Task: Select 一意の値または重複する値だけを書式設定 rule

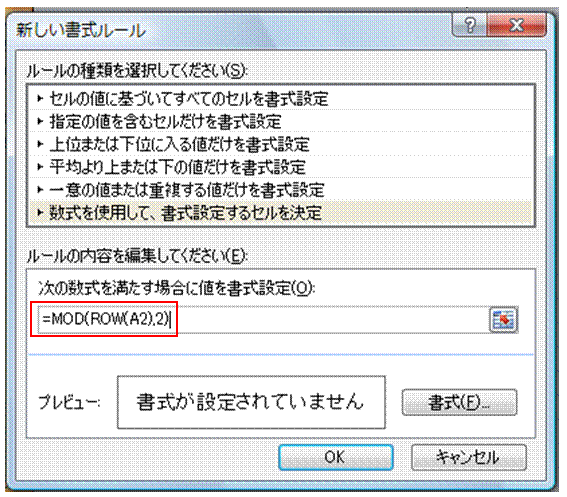Action: click(x=281, y=190)
